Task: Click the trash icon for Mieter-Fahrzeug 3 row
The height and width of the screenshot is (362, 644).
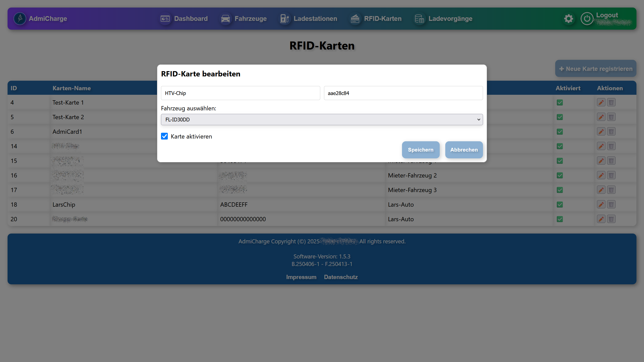Action: (611, 190)
